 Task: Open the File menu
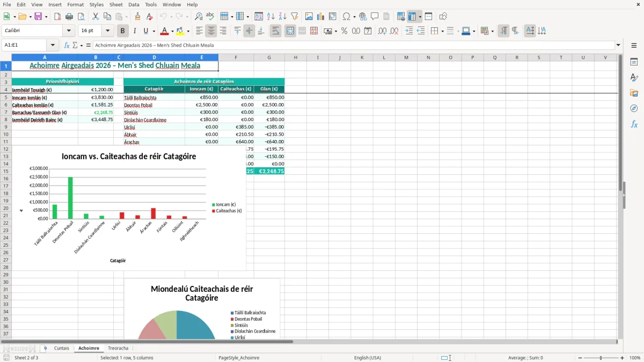point(7,4)
